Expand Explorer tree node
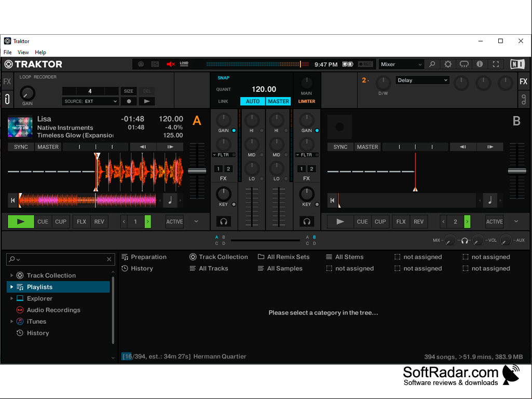 coord(11,298)
